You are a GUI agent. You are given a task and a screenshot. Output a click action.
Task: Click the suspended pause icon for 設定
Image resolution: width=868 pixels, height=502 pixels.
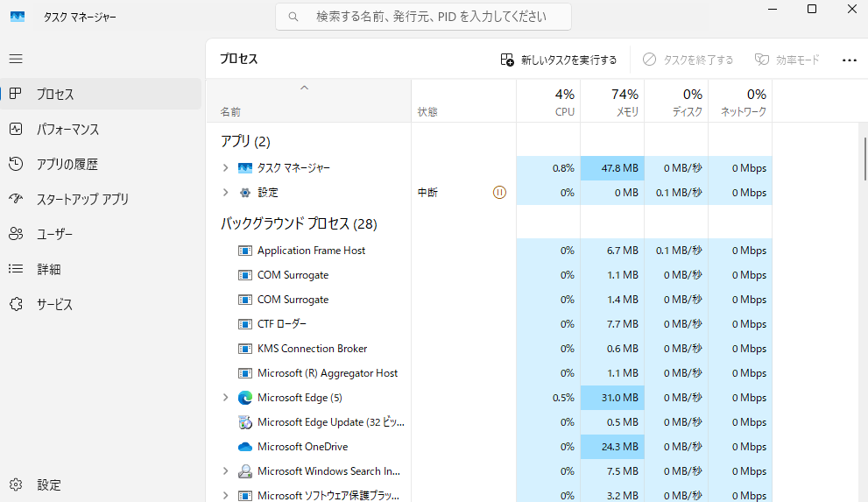(499, 193)
